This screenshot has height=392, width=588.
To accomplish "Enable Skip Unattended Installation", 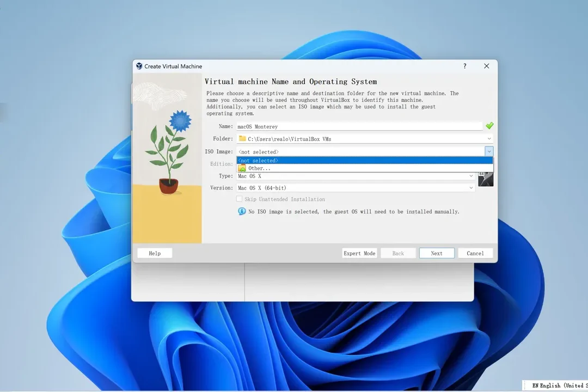I will tap(239, 199).
